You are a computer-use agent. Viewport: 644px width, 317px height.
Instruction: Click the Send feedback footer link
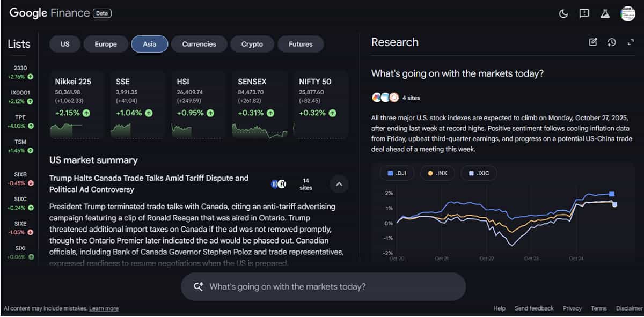(534, 308)
